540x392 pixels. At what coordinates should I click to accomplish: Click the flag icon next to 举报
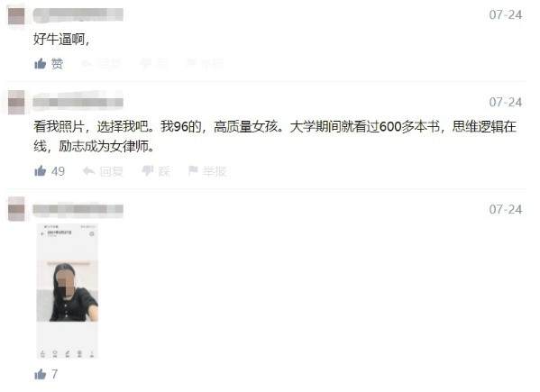pyautogui.click(x=193, y=170)
